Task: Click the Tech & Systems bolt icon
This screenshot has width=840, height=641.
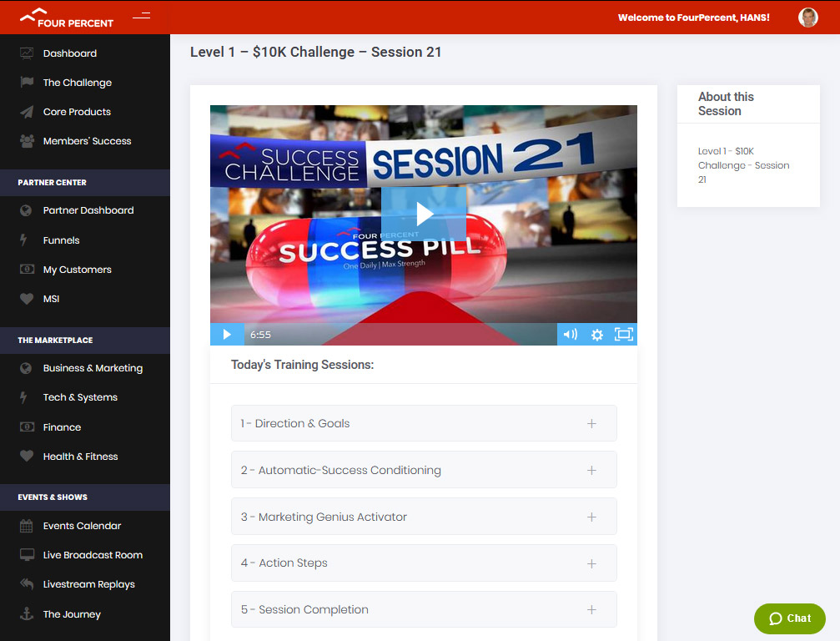Action: click(x=23, y=397)
